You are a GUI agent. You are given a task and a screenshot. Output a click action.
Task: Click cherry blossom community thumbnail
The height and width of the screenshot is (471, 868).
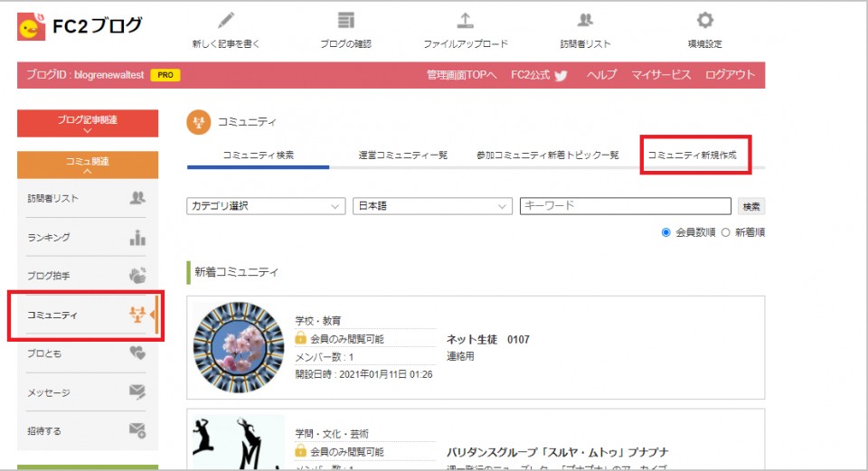pyautogui.click(x=239, y=347)
